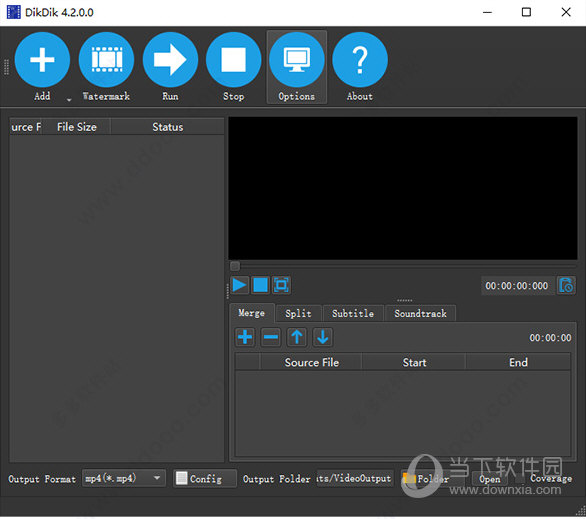Stop the running task with Stop
Viewport: 586px width, 519px height.
[234, 67]
